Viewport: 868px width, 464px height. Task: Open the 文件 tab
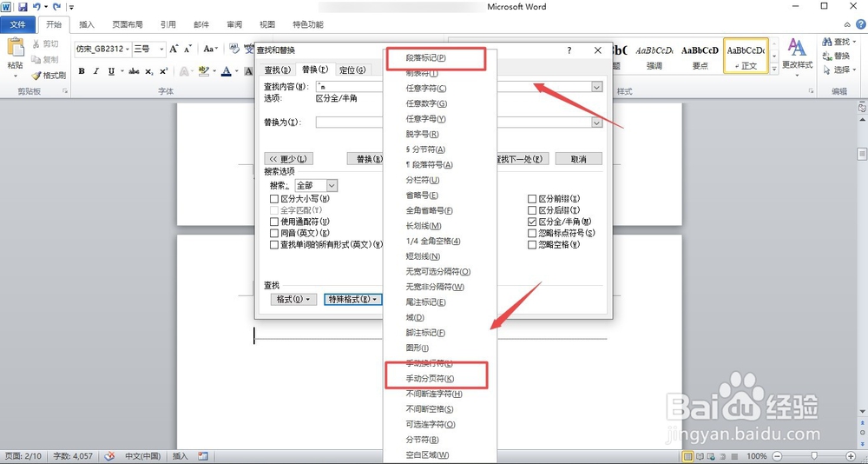click(17, 24)
